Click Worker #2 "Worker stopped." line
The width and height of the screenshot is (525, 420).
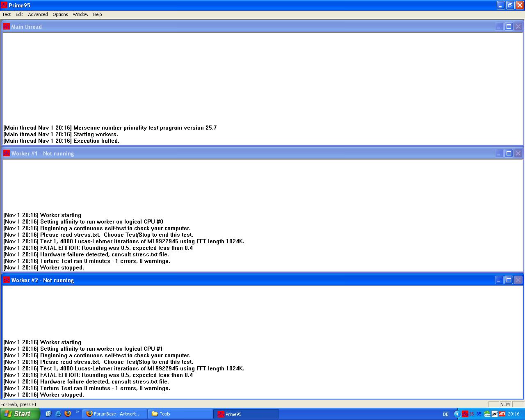pyautogui.click(x=44, y=395)
